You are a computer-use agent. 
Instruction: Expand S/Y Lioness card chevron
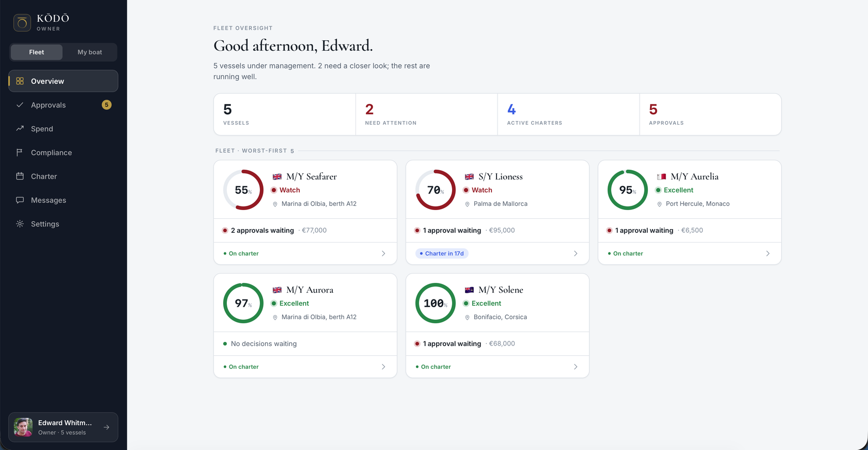point(576,253)
